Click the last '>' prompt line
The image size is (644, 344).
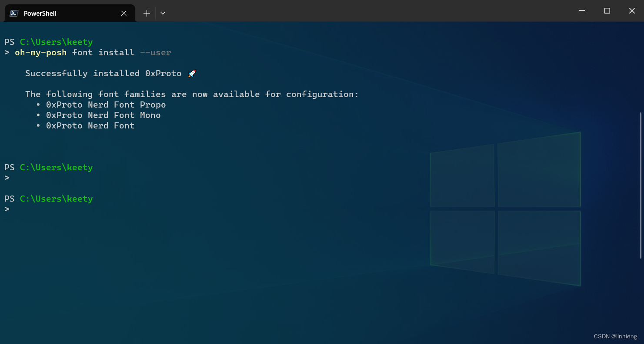(x=7, y=209)
